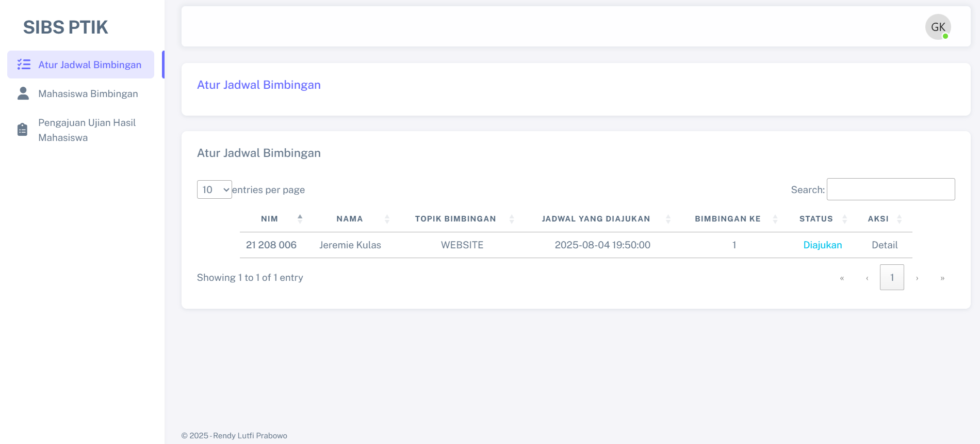The height and width of the screenshot is (444, 980).
Task: Open Atur Jadwal Bimbingan menu item
Action: pyautogui.click(x=80, y=65)
